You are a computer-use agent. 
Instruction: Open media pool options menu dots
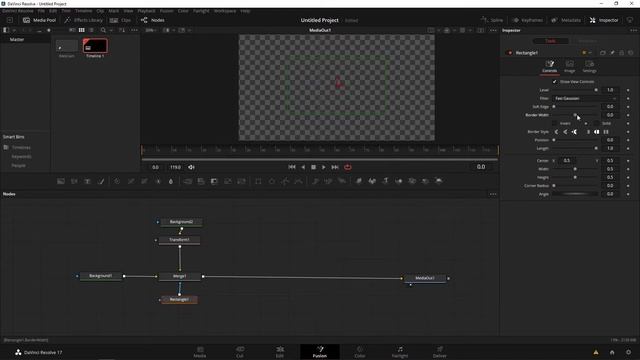[x=134, y=30]
